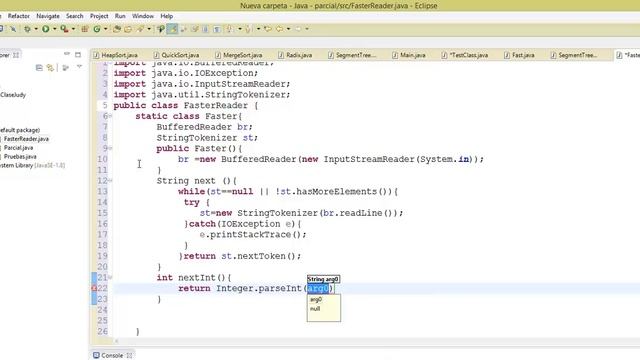Choose null from the autocomplete popup
640x360 pixels.
click(315, 309)
